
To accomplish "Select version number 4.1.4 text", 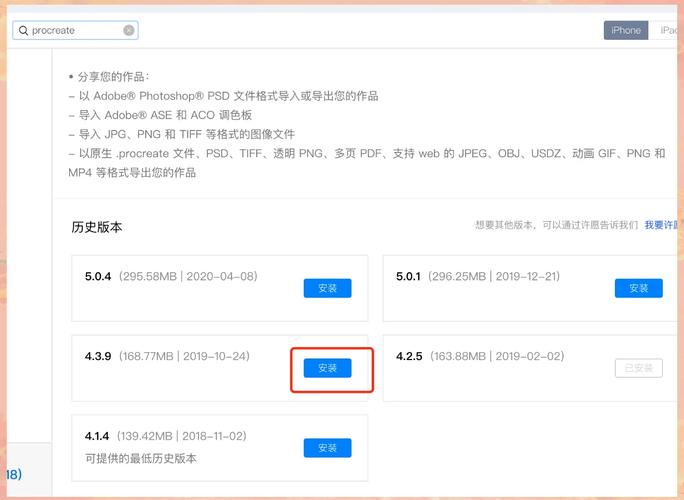I will (97, 436).
